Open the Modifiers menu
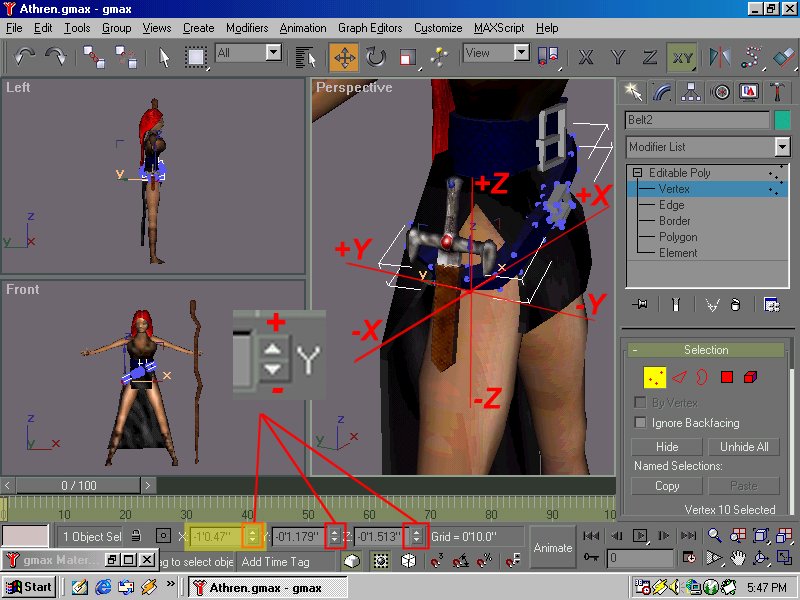 pyautogui.click(x=247, y=28)
